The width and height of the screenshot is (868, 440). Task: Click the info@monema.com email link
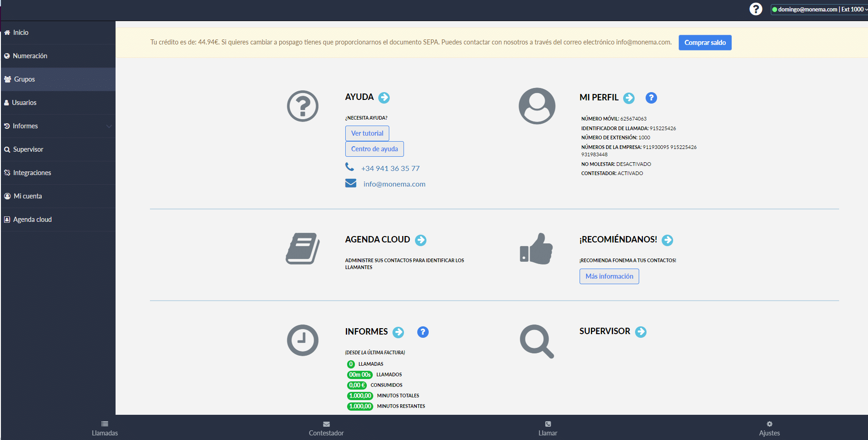(x=394, y=184)
